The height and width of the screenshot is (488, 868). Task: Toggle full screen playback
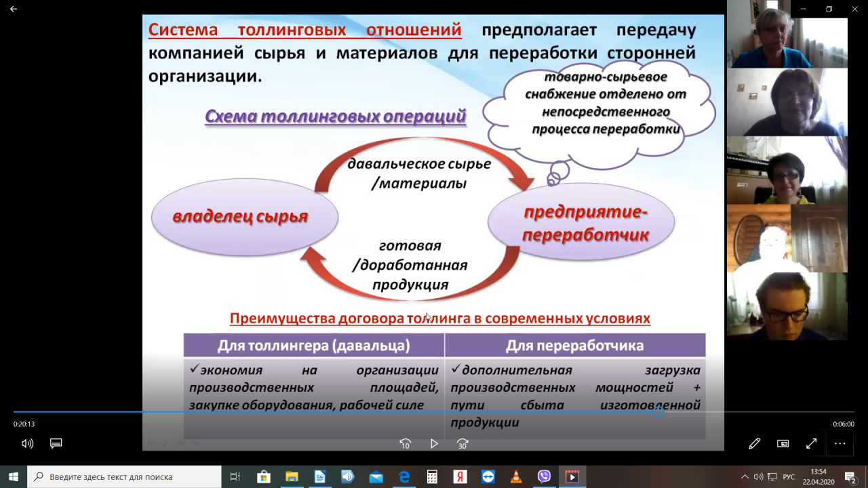coord(811,443)
